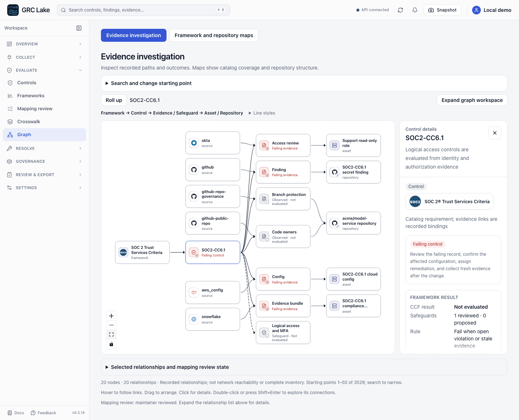Select the okta source node
The image size is (519, 420).
[213, 143]
